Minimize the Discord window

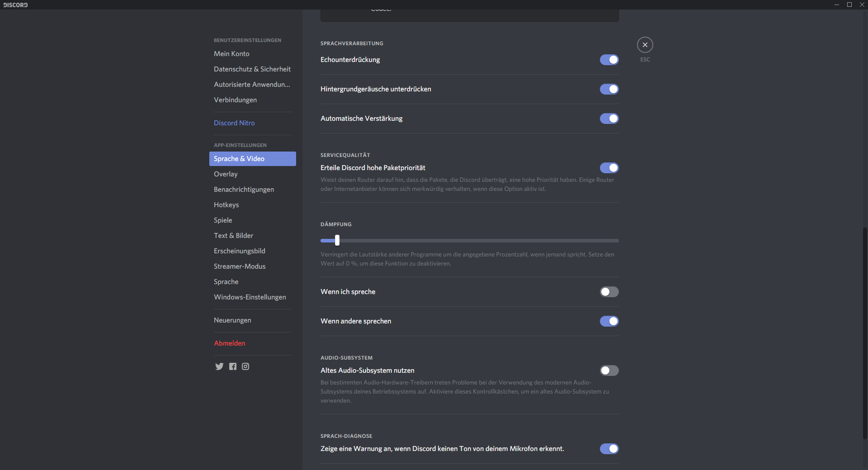(x=837, y=5)
